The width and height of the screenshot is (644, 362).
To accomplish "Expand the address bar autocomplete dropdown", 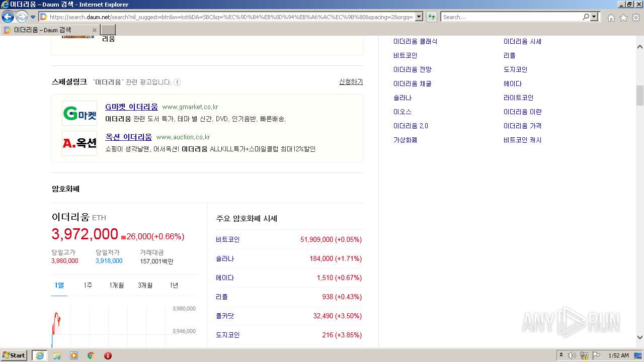I will pos(419,17).
